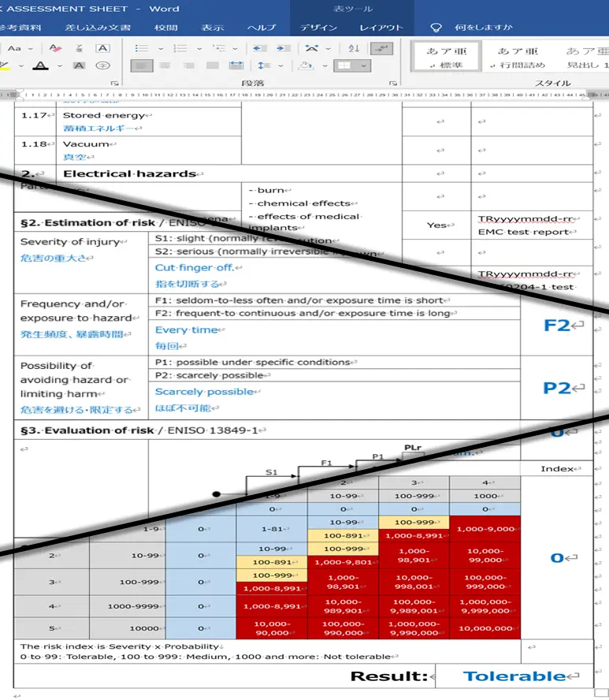Toggle the show paragraph marks button
This screenshot has width=609, height=700.
coord(381,48)
